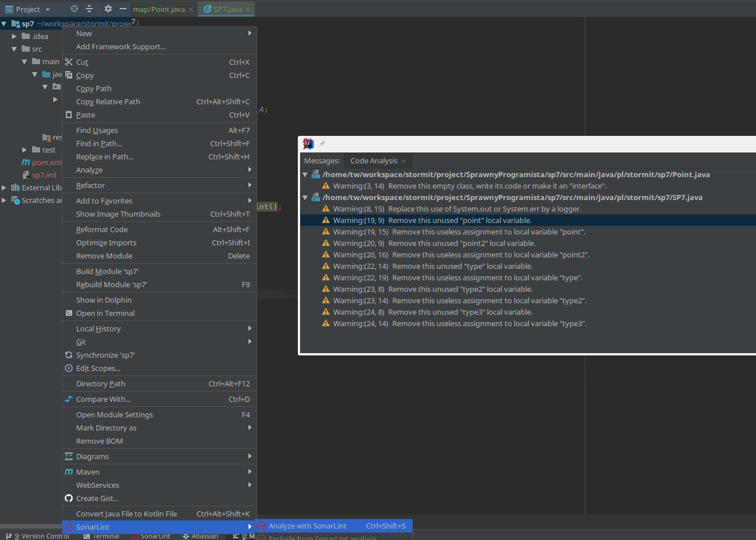Choose Analyze with SonarLint
This screenshot has width=756, height=540.
coord(308,526)
